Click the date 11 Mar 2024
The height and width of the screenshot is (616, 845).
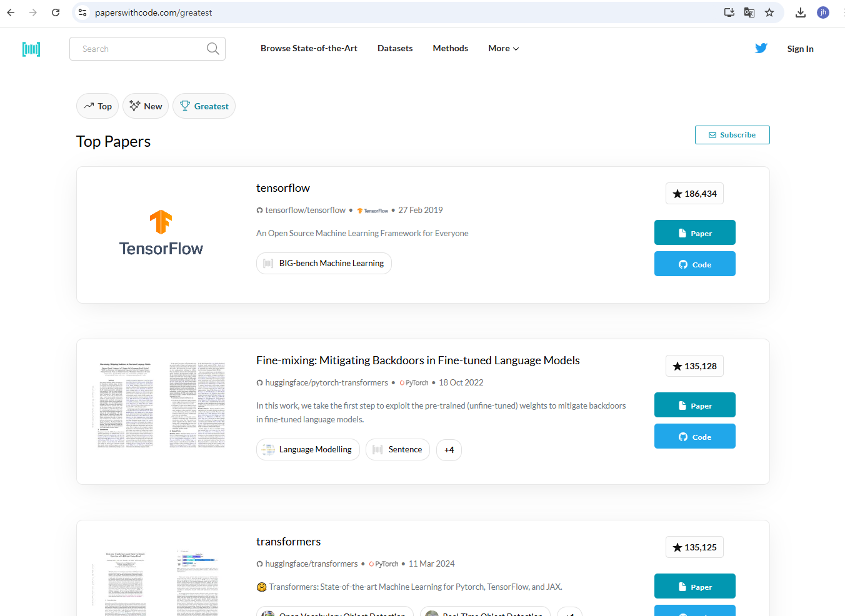431,564
